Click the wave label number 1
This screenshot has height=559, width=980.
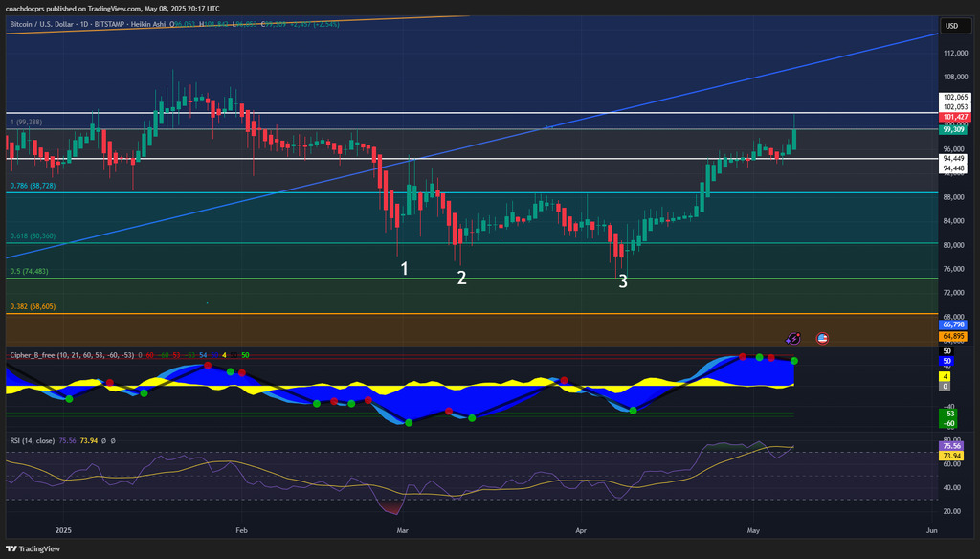tap(405, 269)
